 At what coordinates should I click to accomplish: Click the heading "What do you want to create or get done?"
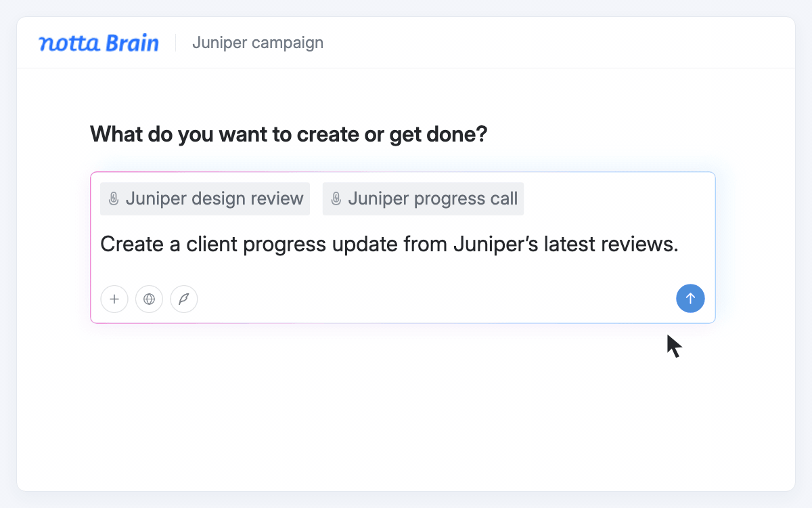pos(288,134)
